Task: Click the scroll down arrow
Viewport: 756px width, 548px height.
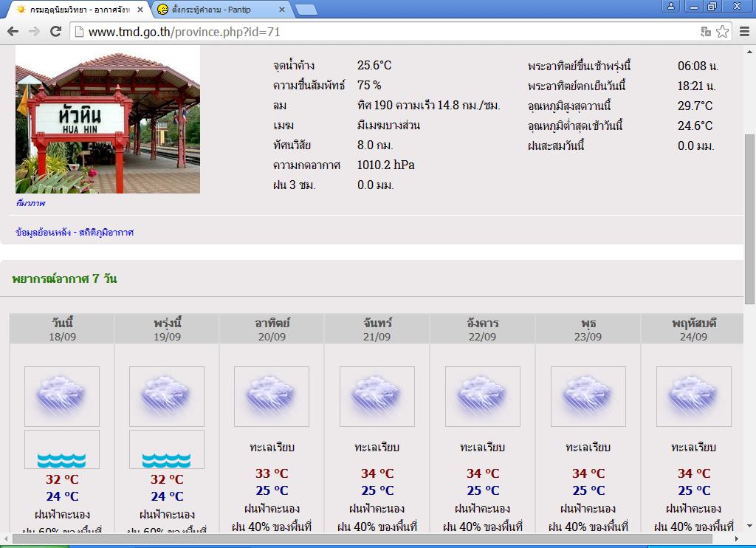Action: tap(749, 526)
